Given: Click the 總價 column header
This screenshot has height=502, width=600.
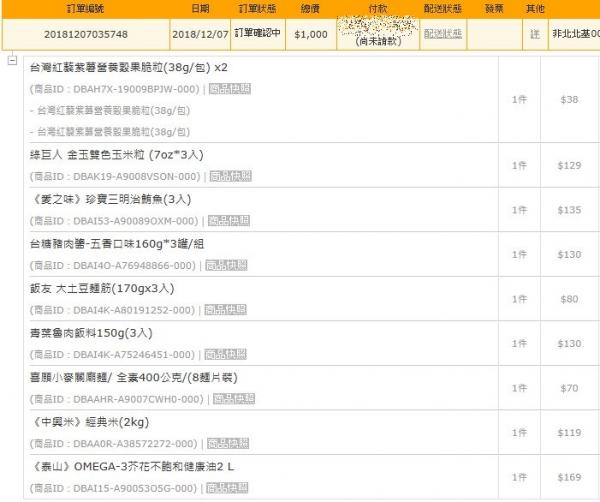Looking at the screenshot, I should point(310,8).
